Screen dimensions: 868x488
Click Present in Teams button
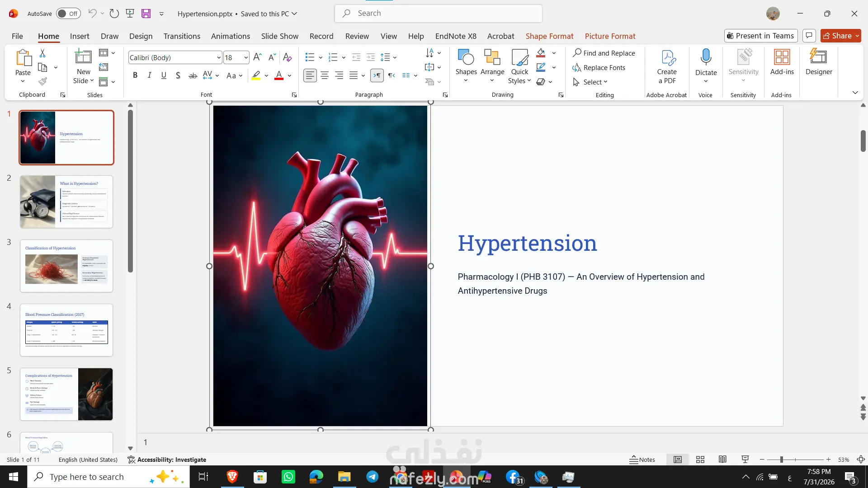(x=761, y=36)
